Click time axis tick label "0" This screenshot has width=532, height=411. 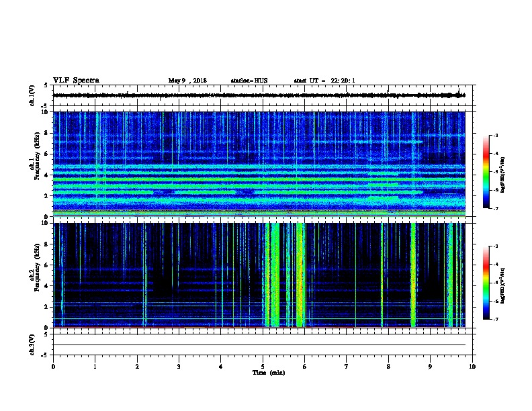pyautogui.click(x=53, y=366)
